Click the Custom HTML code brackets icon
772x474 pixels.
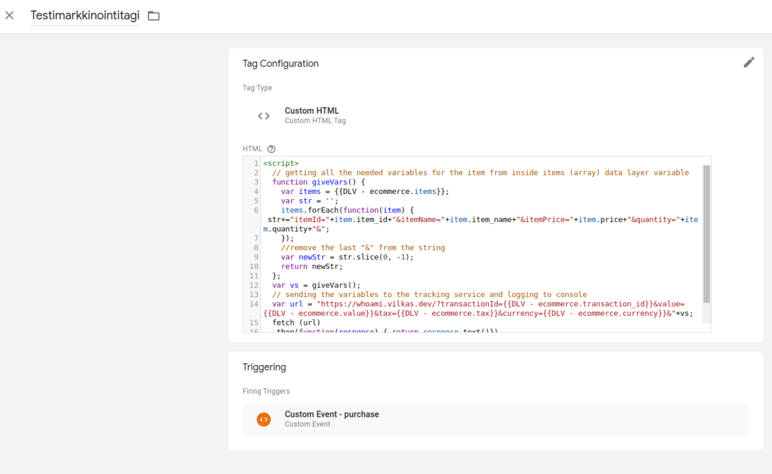[x=264, y=116]
